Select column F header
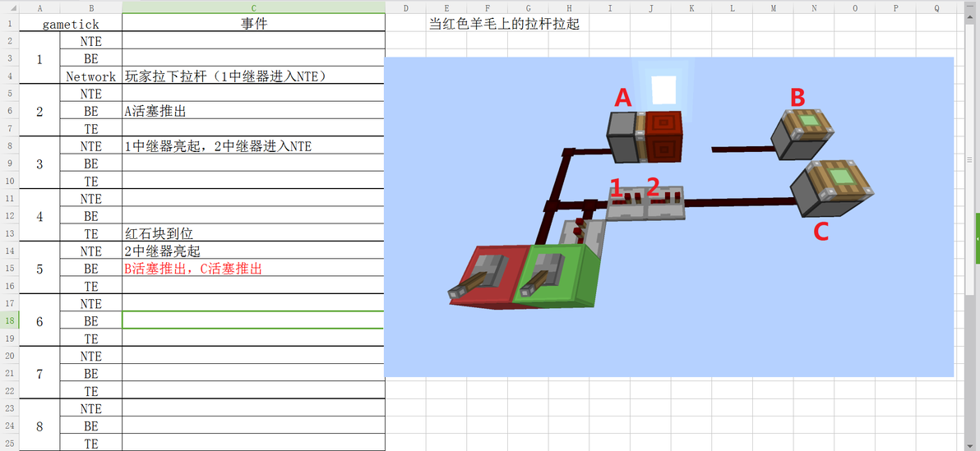 tap(487, 8)
